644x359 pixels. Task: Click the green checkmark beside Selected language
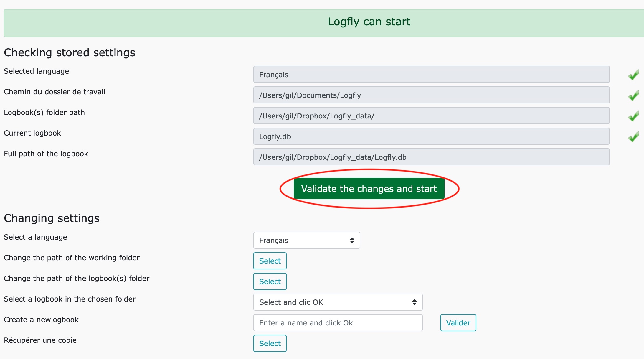pos(633,75)
